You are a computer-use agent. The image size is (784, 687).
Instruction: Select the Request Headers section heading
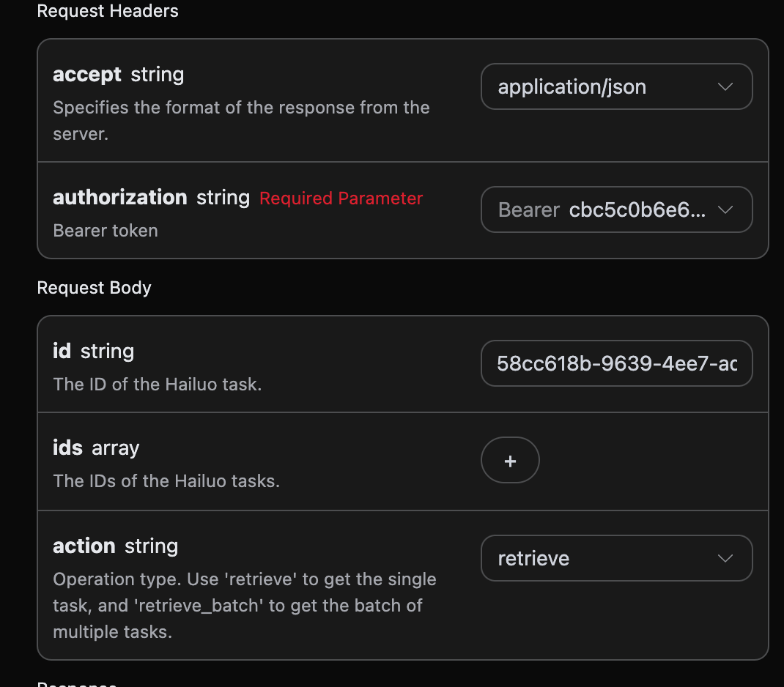point(108,11)
